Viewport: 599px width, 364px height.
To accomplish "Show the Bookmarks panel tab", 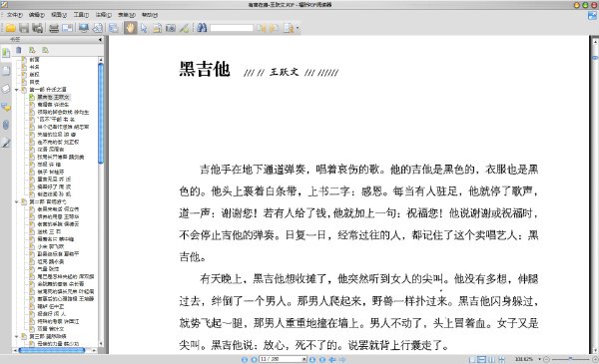I will click(6, 53).
